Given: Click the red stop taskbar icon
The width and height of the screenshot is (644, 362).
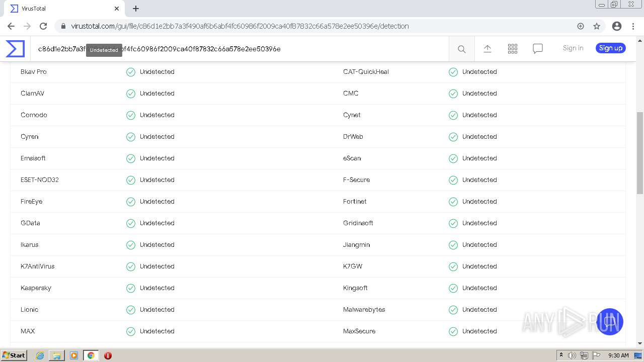Looking at the screenshot, I should (108, 355).
